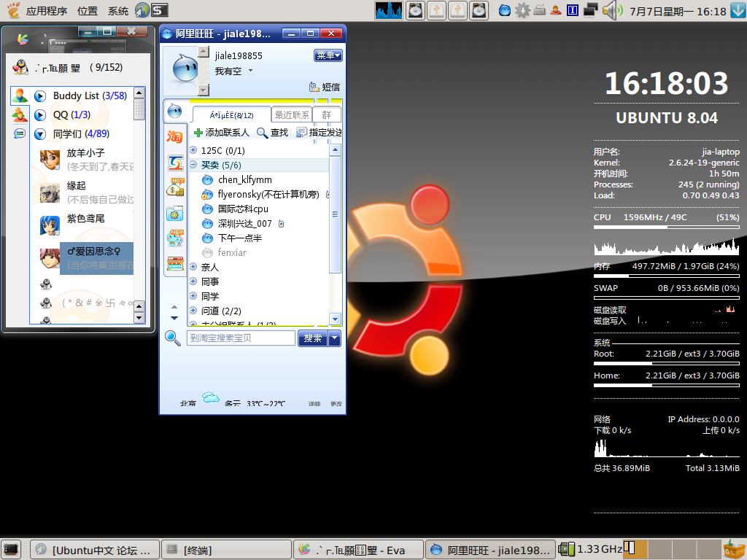Screen dimensions: 747x560
Task: Switch to Eva's two-person groups icon
Action: pos(20,114)
